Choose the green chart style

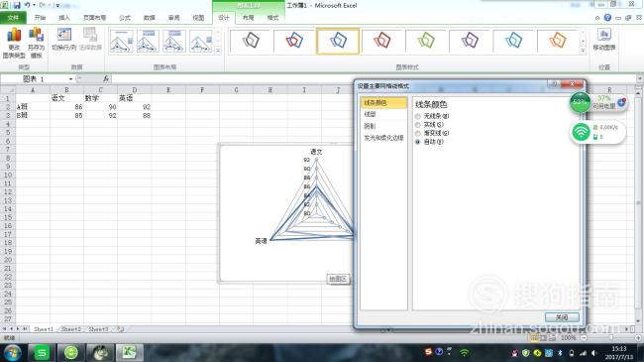point(426,41)
